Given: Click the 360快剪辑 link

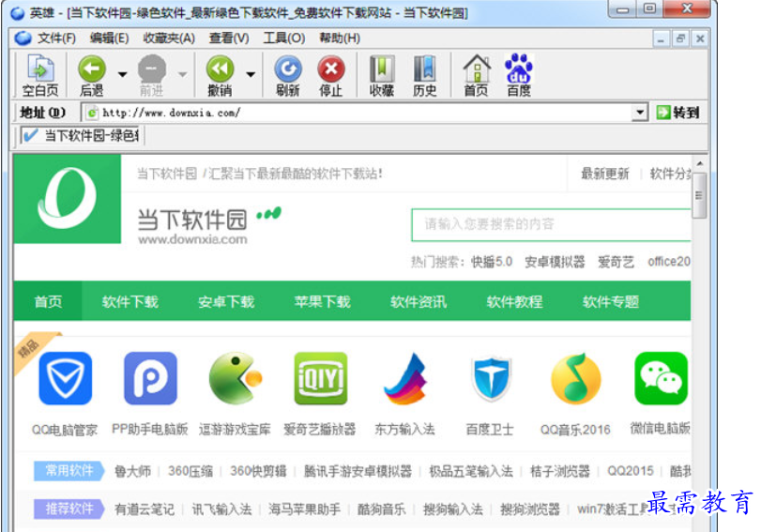Looking at the screenshot, I should (258, 471).
